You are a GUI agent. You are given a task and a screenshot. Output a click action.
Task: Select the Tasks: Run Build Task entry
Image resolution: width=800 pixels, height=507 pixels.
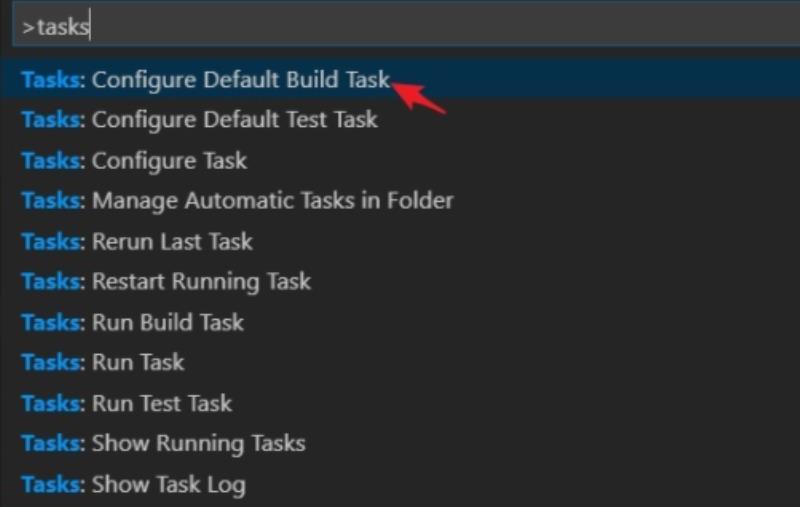[400, 322]
